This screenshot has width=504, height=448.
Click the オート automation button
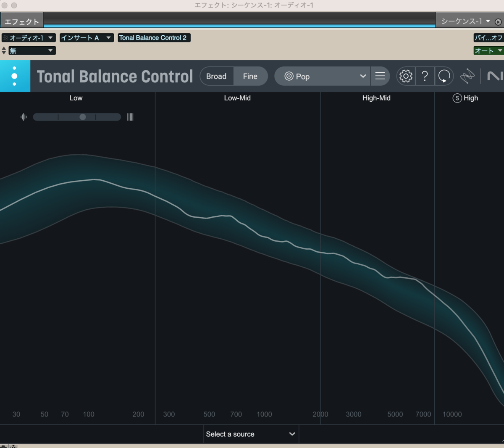click(x=488, y=50)
